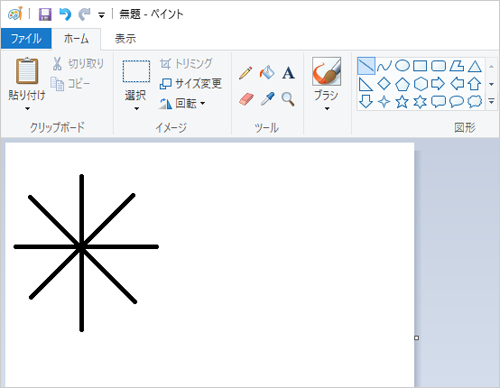Image resolution: width=500 pixels, height=388 pixels.
Task: Select the Five-point star shape
Action: click(402, 102)
